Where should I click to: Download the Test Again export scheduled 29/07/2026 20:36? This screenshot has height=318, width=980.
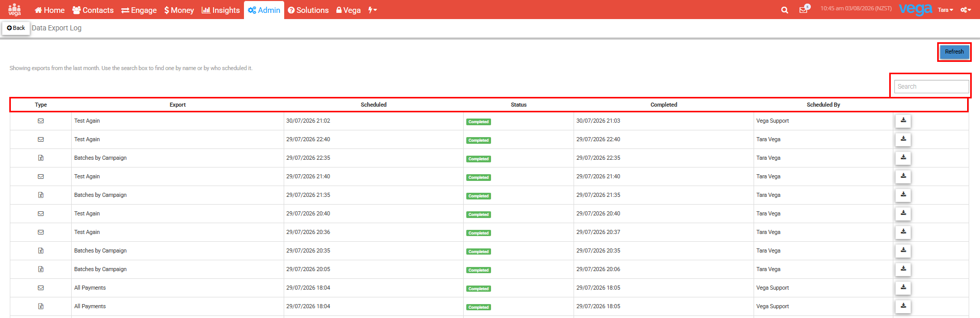pos(903,232)
